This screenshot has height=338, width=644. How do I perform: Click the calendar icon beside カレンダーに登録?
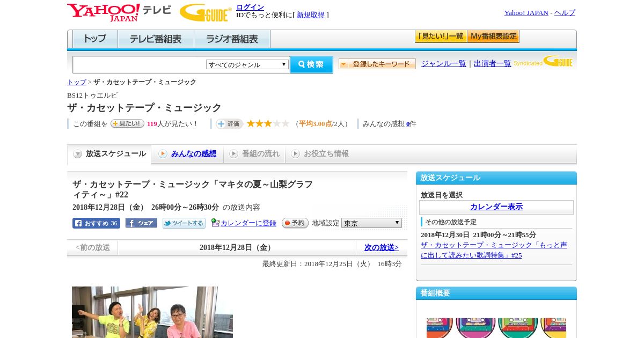[x=215, y=222]
